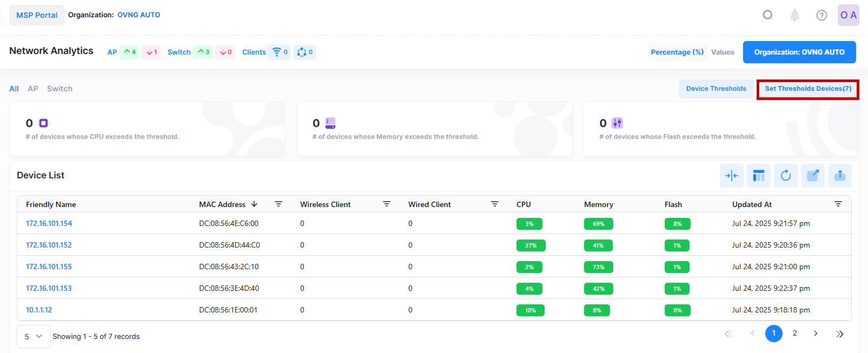Open the Updated At column filter
The height and width of the screenshot is (353, 868).
pos(838,204)
